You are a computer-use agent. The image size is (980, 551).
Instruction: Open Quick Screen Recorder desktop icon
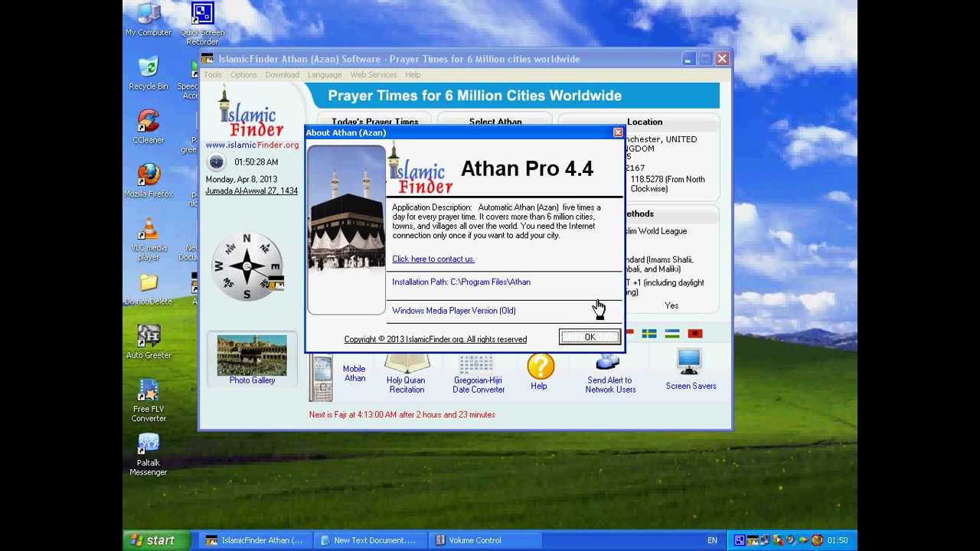coord(202,24)
